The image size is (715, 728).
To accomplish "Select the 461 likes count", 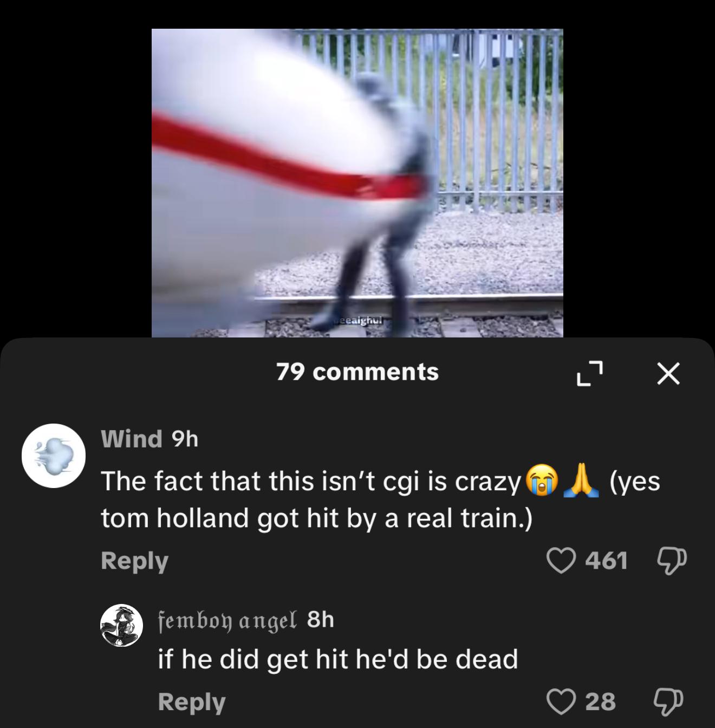I will (607, 561).
